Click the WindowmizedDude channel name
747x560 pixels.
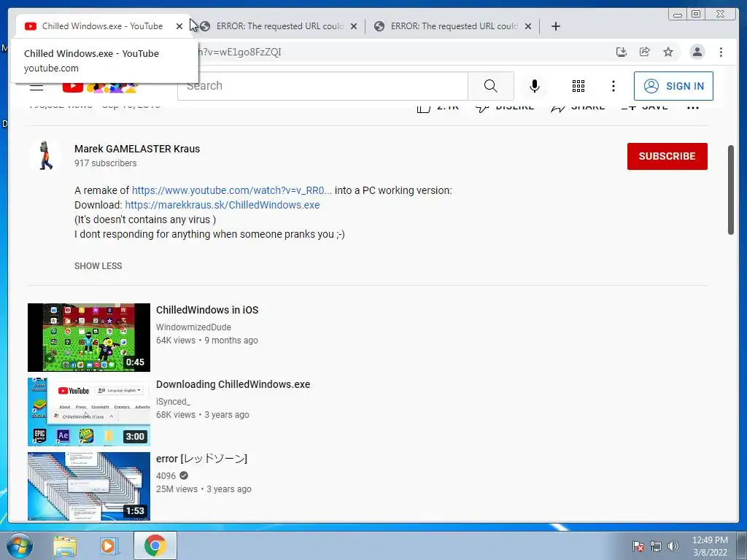pyautogui.click(x=193, y=327)
